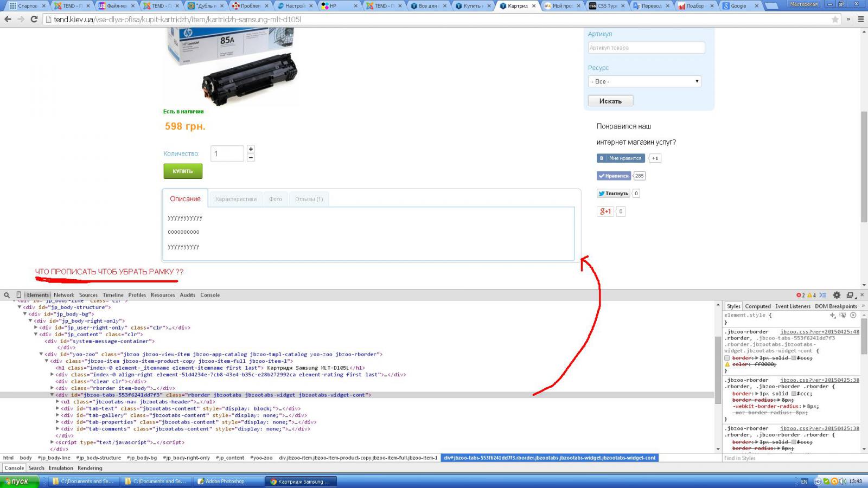Click the browser forward arrow
Screen dimensions: 868x488
(21, 19)
